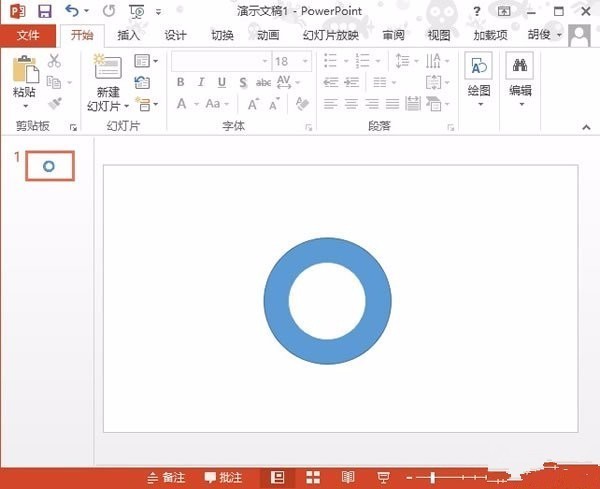Click the File (文件) button
Image resolution: width=600 pixels, height=489 pixels.
pyautogui.click(x=28, y=35)
